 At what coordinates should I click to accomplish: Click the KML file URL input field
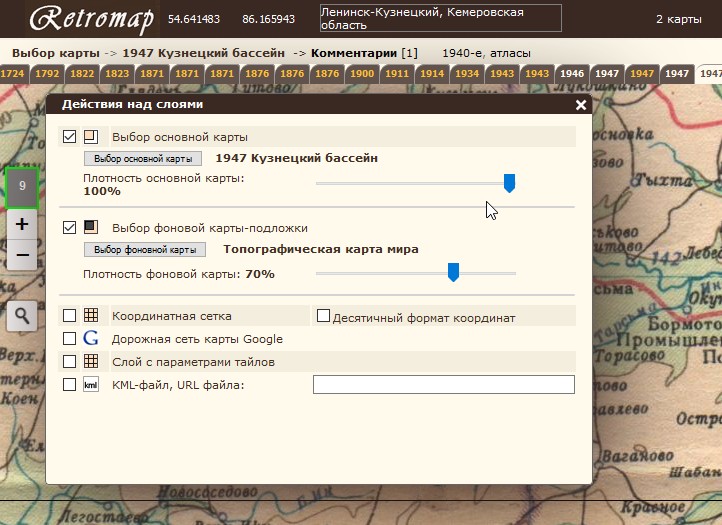click(444, 385)
